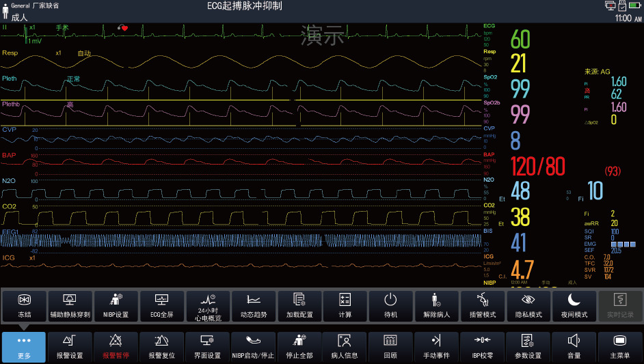Toggle 报警暂停 alarm pause
This screenshot has height=364, width=644.
(116, 347)
